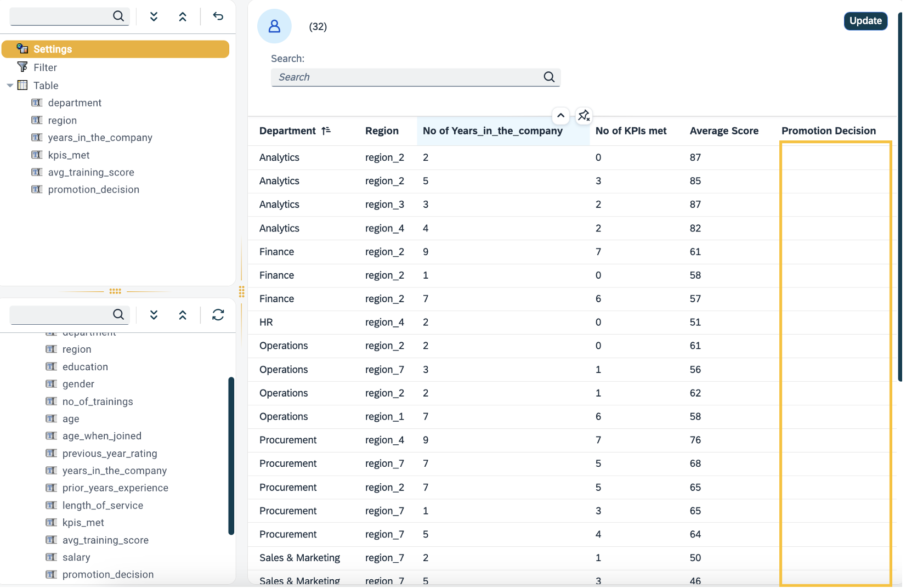Screen dimensions: 906x588
Task: Collapse the header with the chevron-up button
Action: tap(560, 115)
